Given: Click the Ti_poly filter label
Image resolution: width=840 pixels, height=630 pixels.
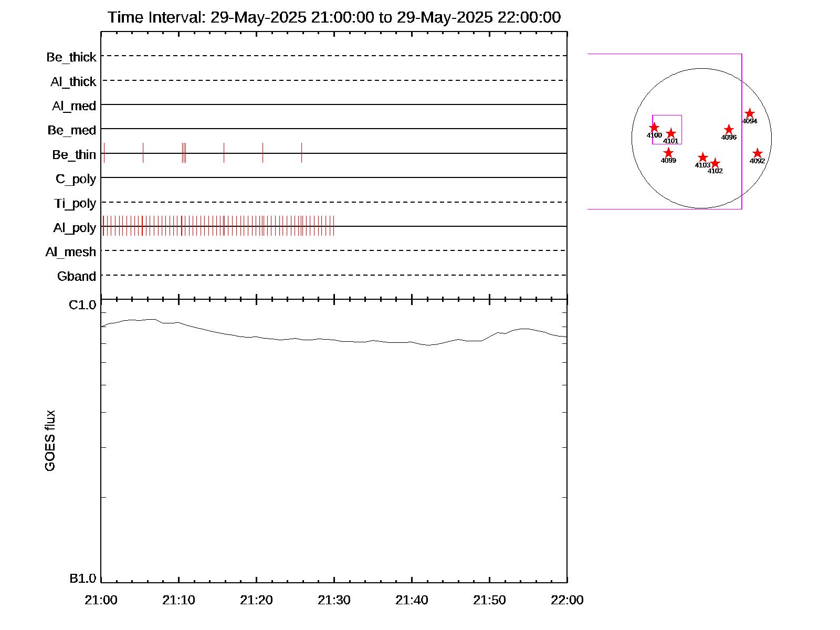Looking at the screenshot, I should pos(75,204).
